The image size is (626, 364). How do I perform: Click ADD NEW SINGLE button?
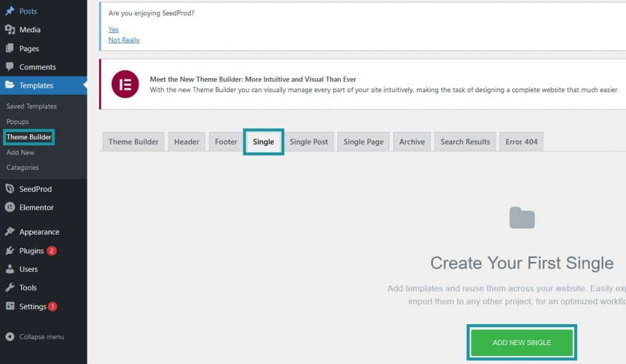521,343
